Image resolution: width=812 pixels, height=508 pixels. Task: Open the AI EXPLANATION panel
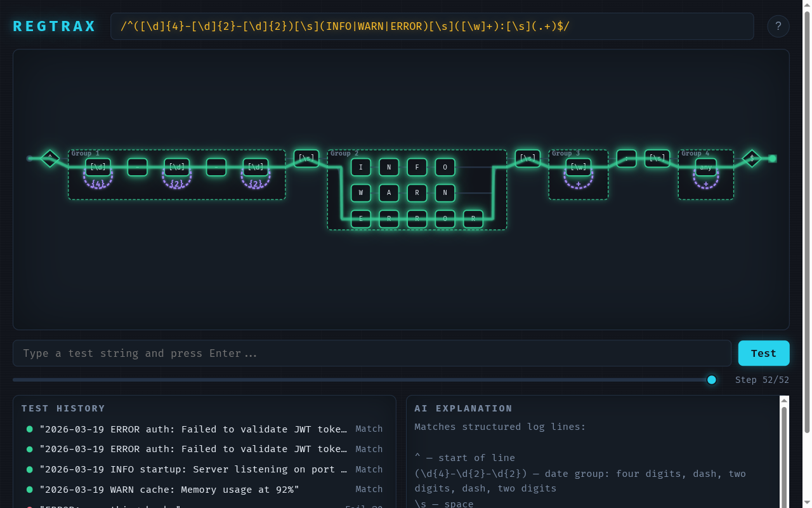point(463,408)
